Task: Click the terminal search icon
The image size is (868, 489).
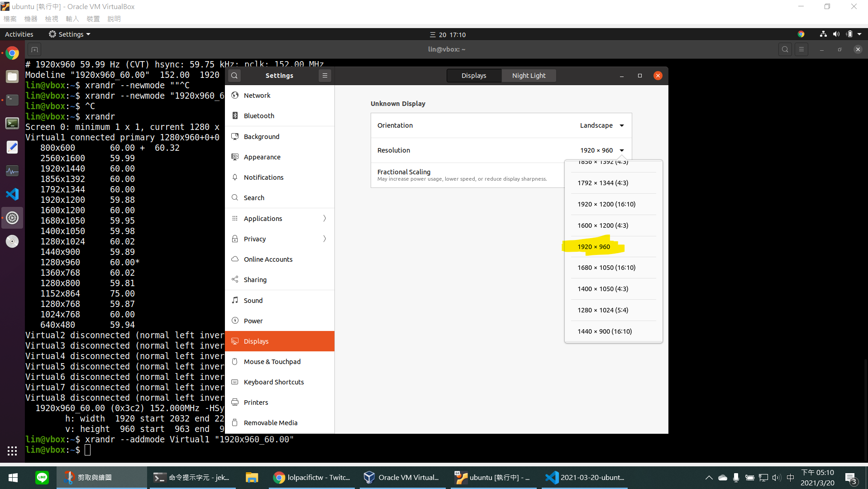Action: pos(785,49)
